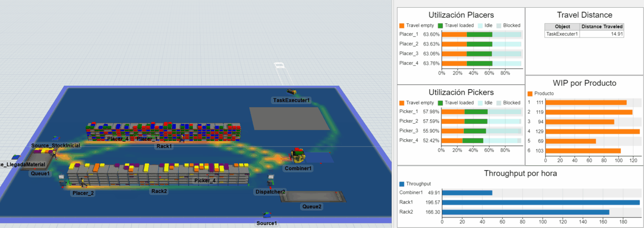Click Travel empty orange swatch in Utilización Placers legend

(x=402, y=25)
